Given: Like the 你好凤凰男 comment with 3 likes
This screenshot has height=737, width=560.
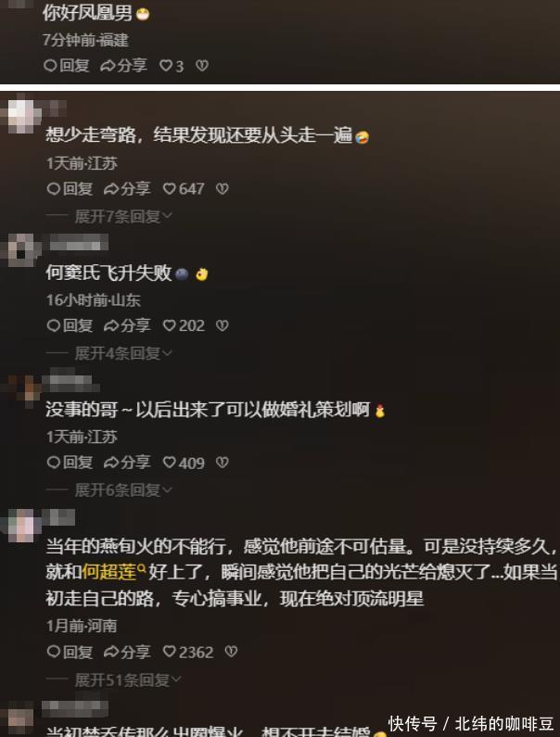Looking at the screenshot, I should pos(172,66).
